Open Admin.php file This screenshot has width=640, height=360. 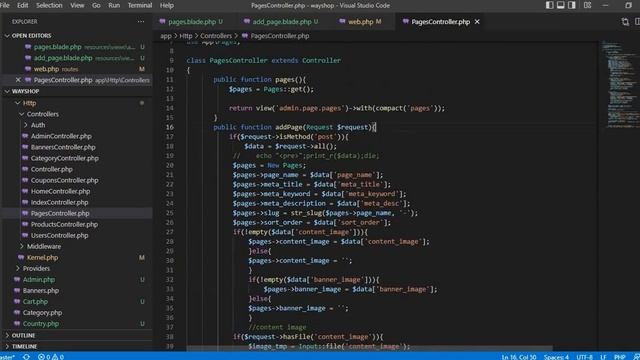77,280
